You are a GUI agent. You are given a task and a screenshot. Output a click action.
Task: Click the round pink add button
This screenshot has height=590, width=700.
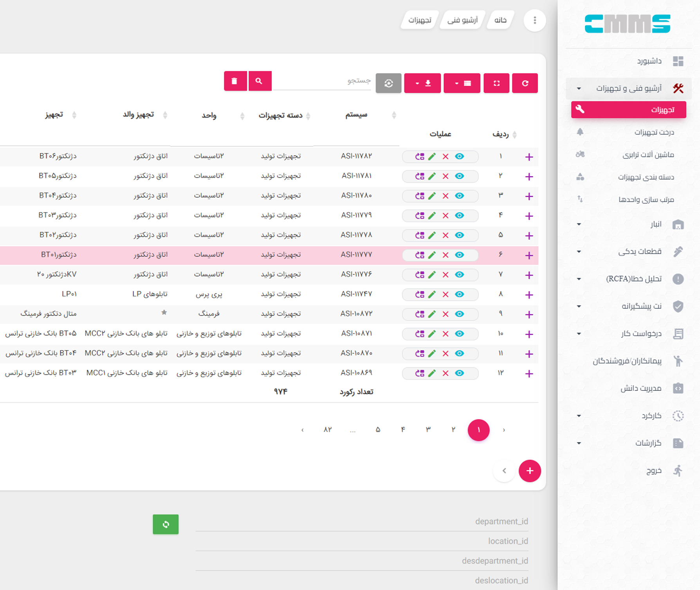[x=529, y=471]
